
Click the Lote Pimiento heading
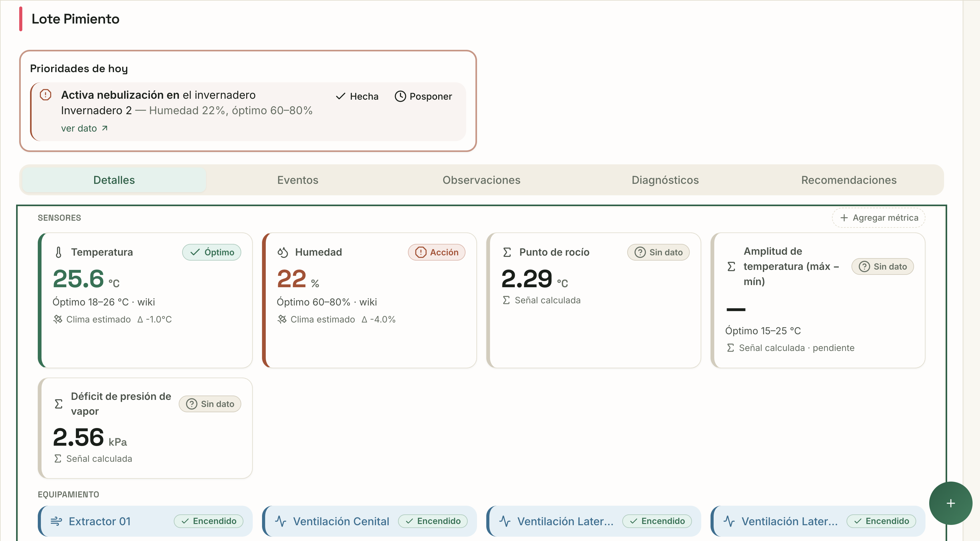[75, 19]
